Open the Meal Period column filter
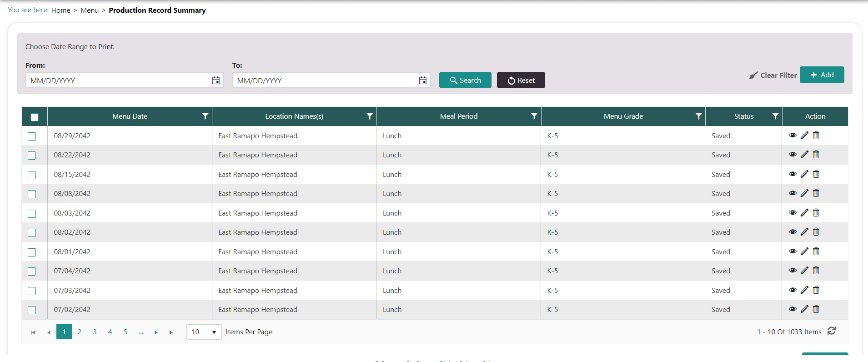868x362 pixels. click(x=534, y=116)
